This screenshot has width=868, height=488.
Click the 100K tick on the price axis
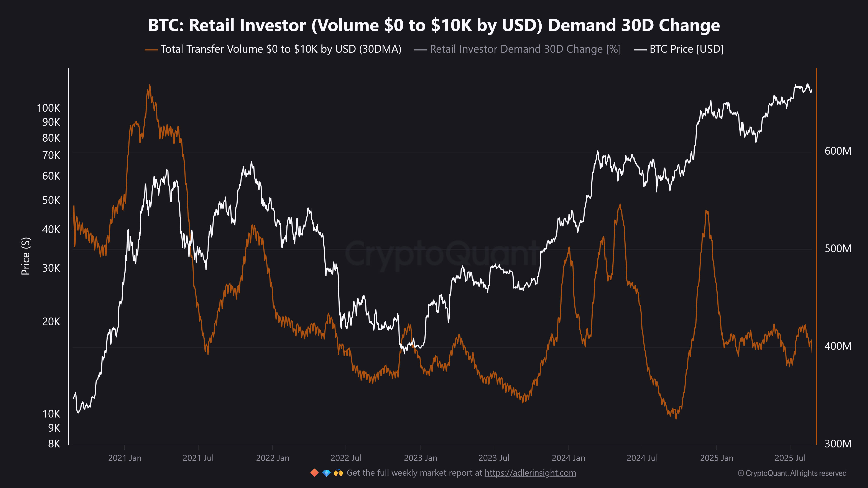point(49,108)
